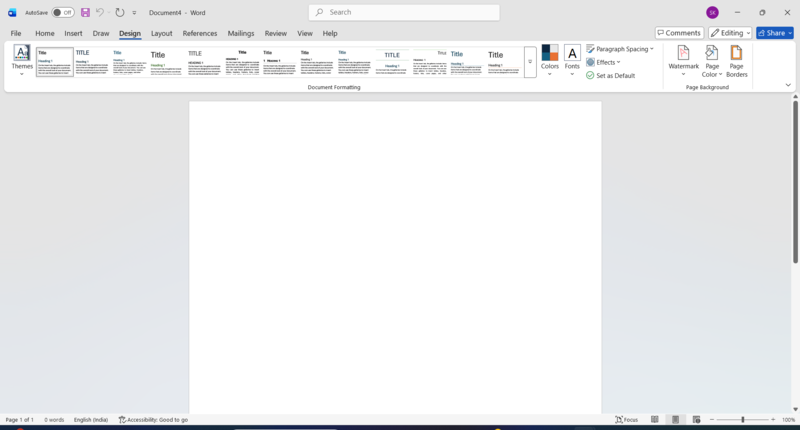Click Set as Default
Image resolution: width=800 pixels, height=430 pixels.
coord(611,75)
